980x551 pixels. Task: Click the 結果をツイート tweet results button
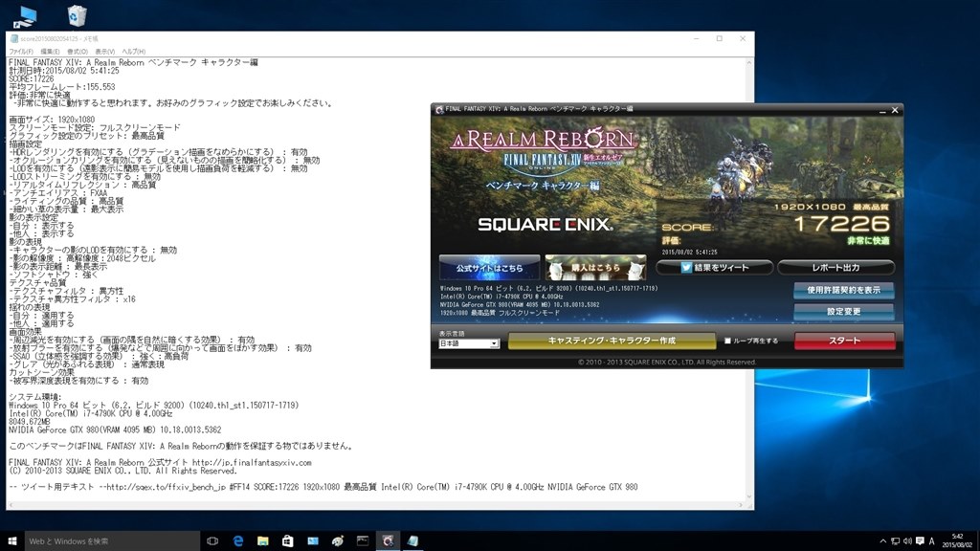click(714, 268)
